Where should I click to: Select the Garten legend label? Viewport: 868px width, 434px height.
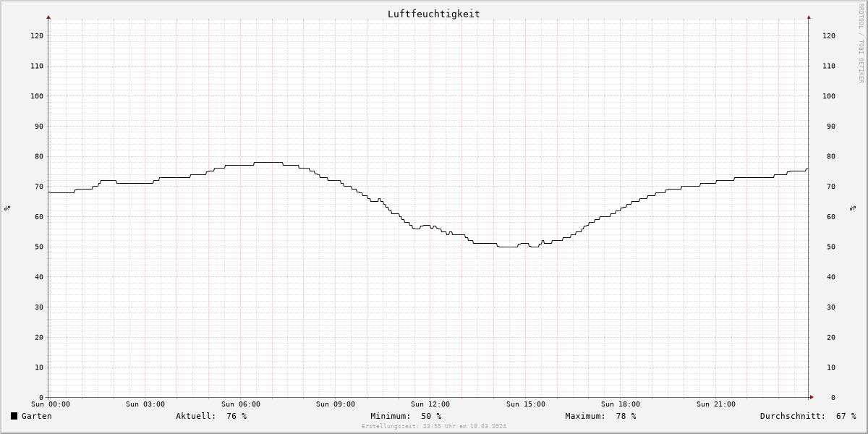37,416
